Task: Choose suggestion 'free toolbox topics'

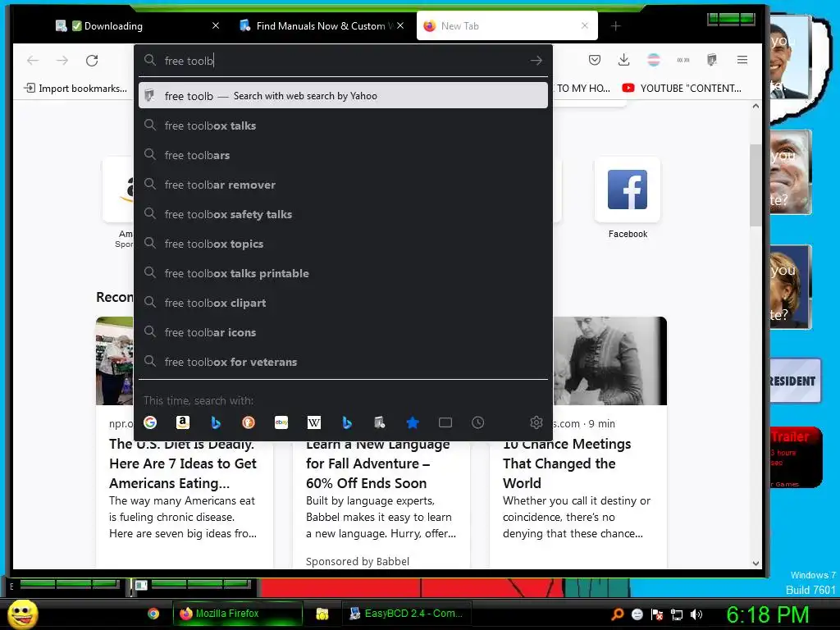Action: click(x=343, y=244)
